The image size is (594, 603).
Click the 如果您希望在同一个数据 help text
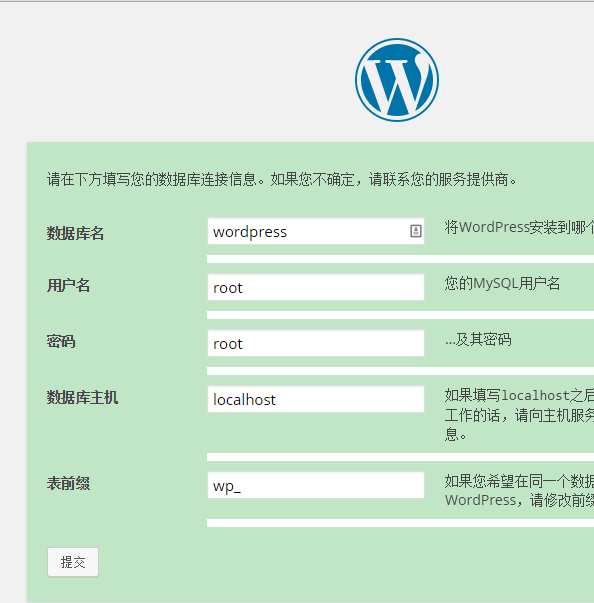coord(519,491)
